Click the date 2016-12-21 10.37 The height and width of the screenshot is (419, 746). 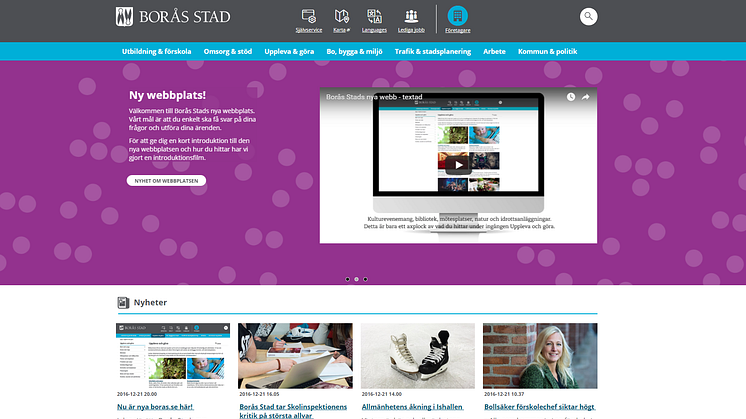click(x=504, y=394)
